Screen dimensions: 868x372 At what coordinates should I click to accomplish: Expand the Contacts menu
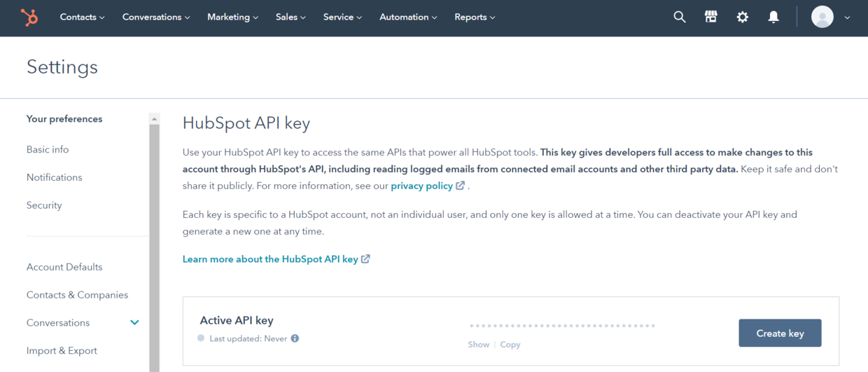(x=82, y=17)
